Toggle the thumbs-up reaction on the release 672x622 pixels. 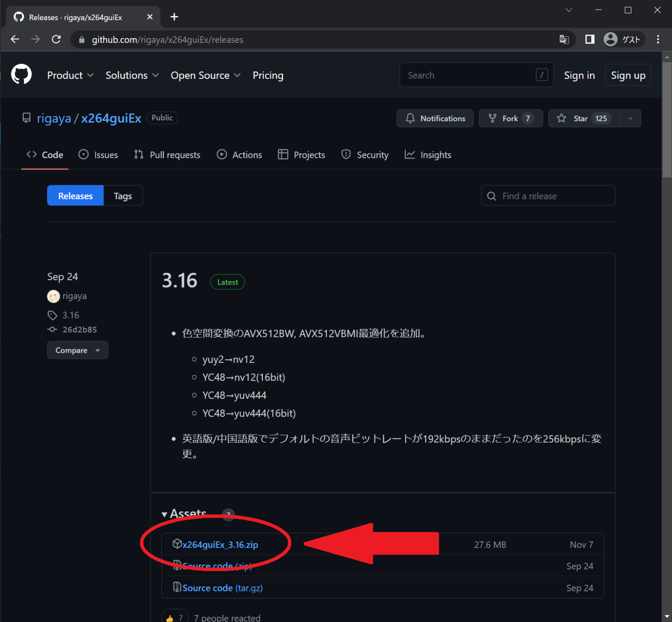click(x=175, y=617)
